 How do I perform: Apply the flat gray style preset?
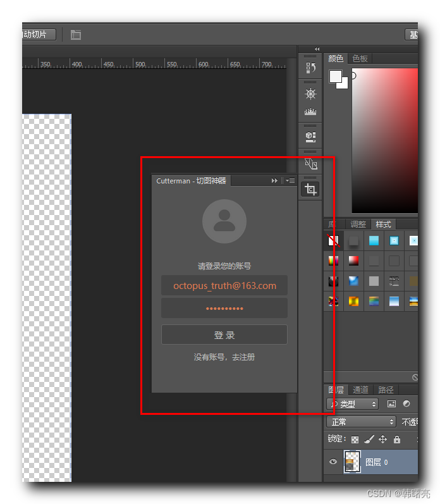point(374,281)
